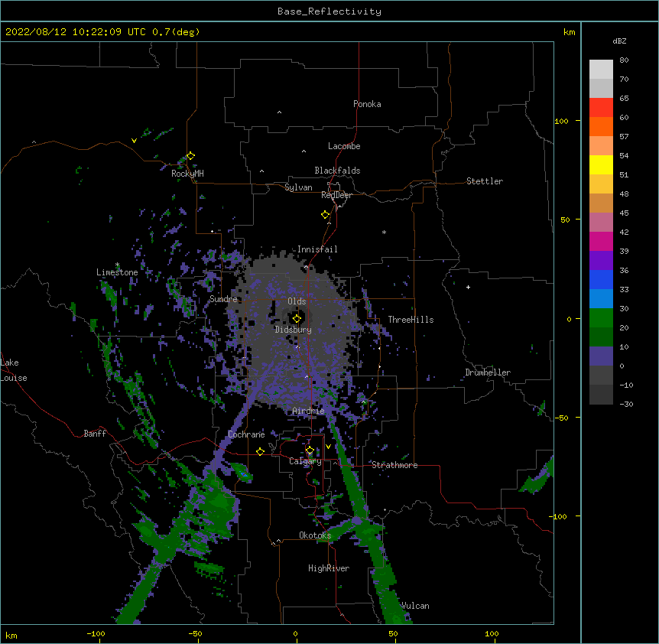Click the Calgary city label
The height and width of the screenshot is (644, 659).
click(x=305, y=461)
